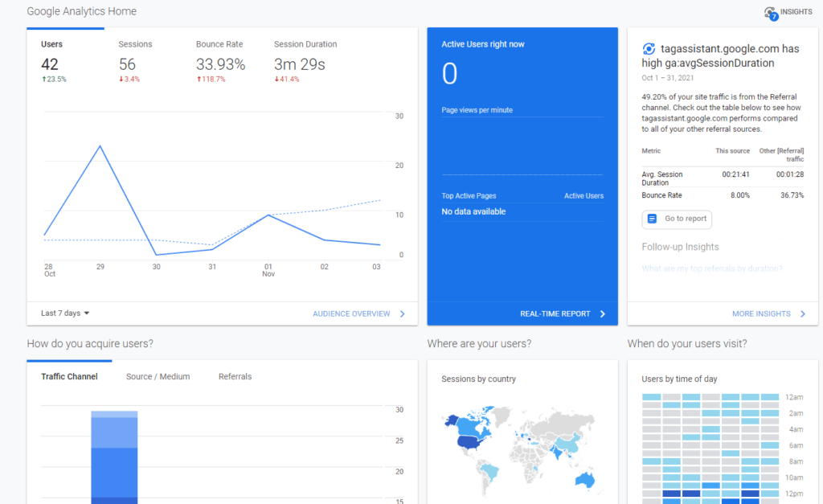Click the 'Users by time of day' title
Image resolution: width=823 pixels, height=504 pixels.
[679, 379]
